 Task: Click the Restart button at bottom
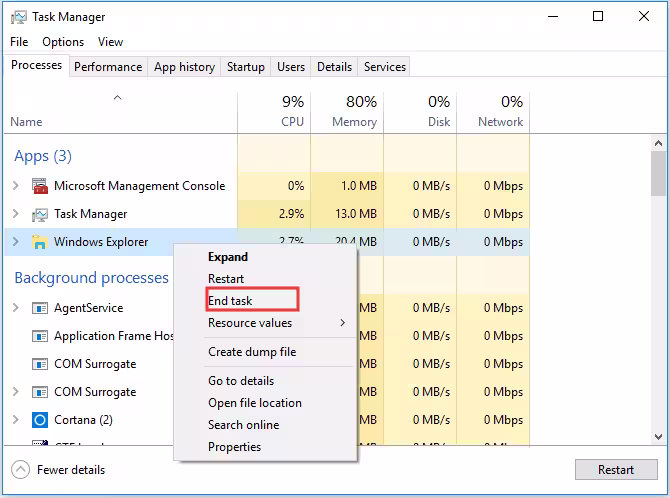(616, 470)
